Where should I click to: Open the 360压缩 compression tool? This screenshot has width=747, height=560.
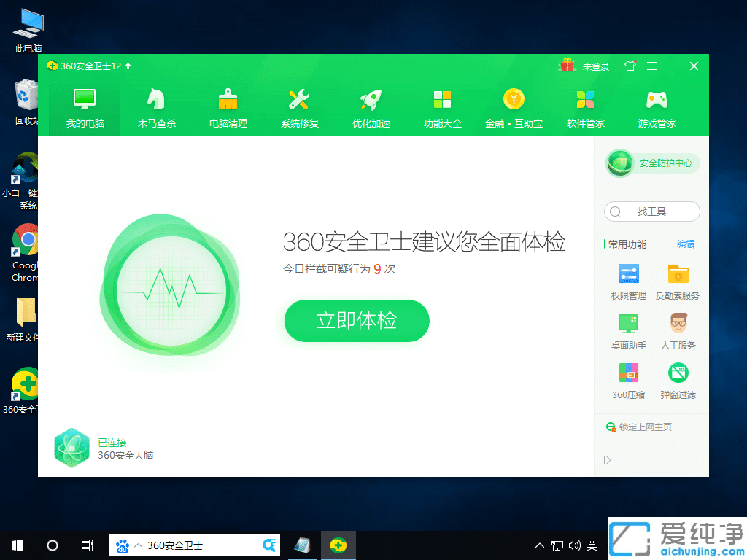tap(628, 373)
